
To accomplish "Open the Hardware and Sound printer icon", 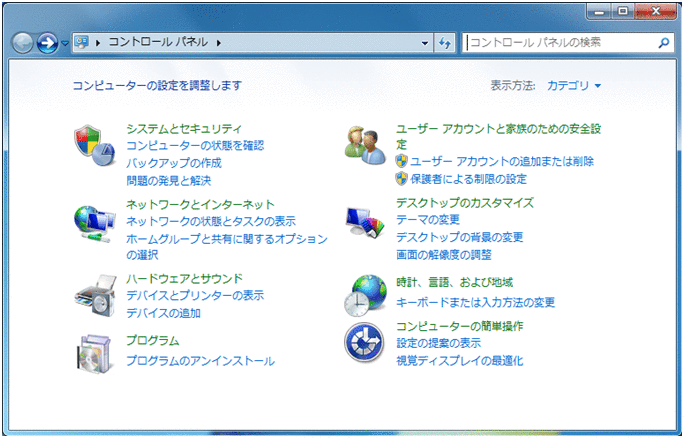I will pyautogui.click(x=95, y=296).
